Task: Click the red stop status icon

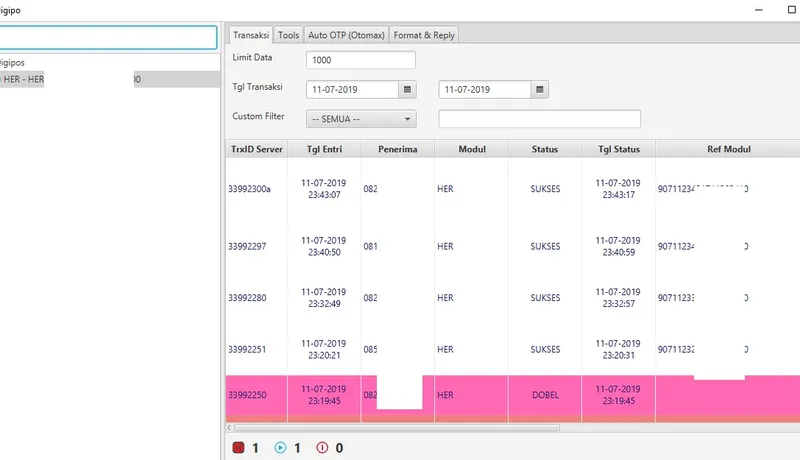Action: (x=238, y=448)
